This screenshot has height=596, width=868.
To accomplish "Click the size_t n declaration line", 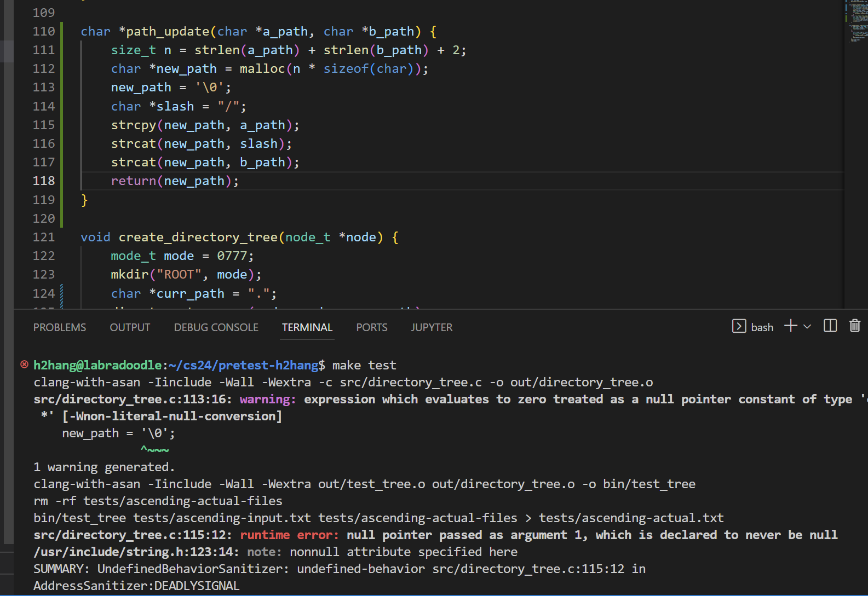I will pos(289,50).
